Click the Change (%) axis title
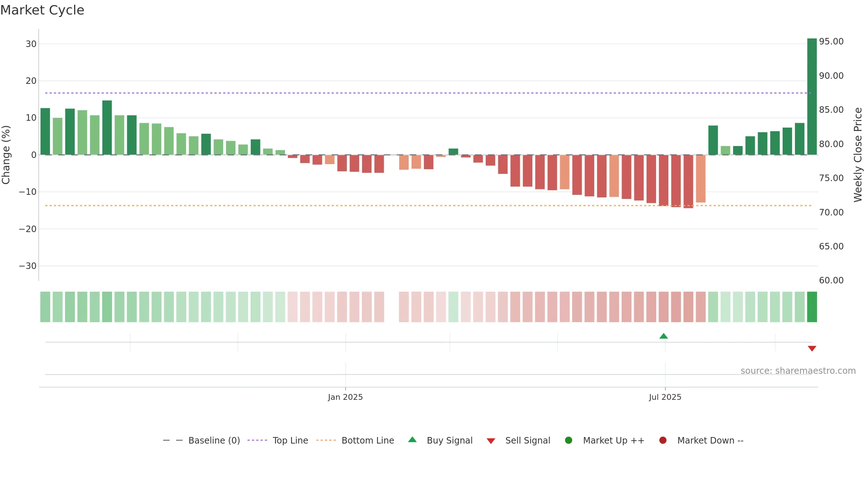This screenshot has width=868, height=488. [6, 155]
